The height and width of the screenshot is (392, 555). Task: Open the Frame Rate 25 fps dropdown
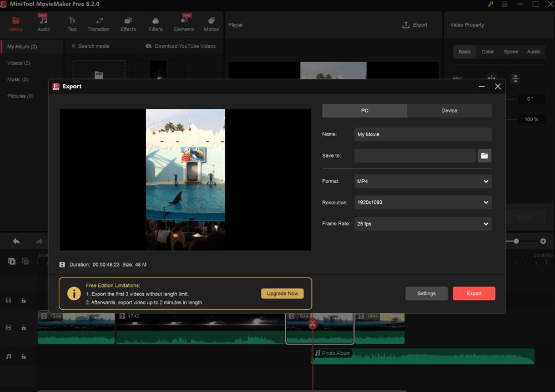click(423, 224)
